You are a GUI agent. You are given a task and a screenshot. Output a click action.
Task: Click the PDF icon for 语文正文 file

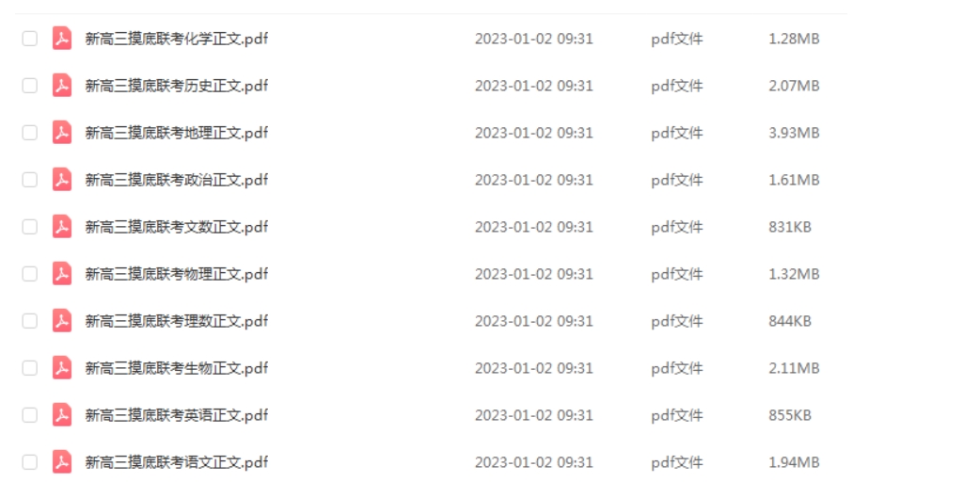pos(62,461)
